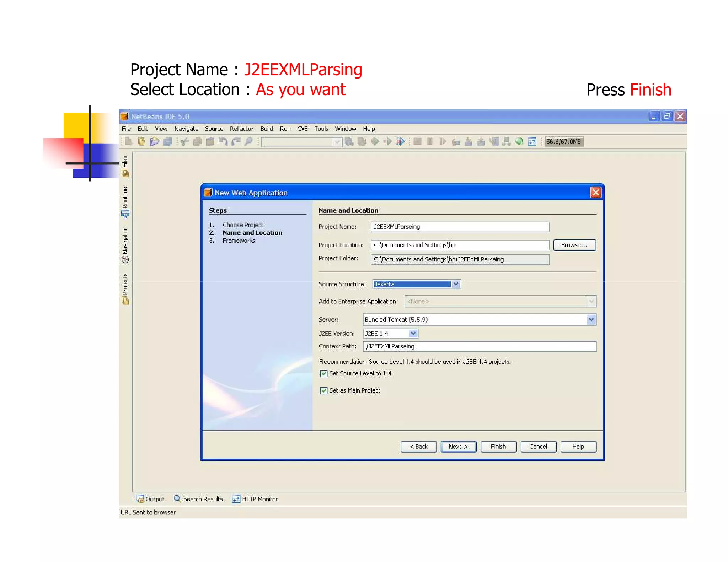Click 'Choose Project' step in Steps list

point(243,225)
